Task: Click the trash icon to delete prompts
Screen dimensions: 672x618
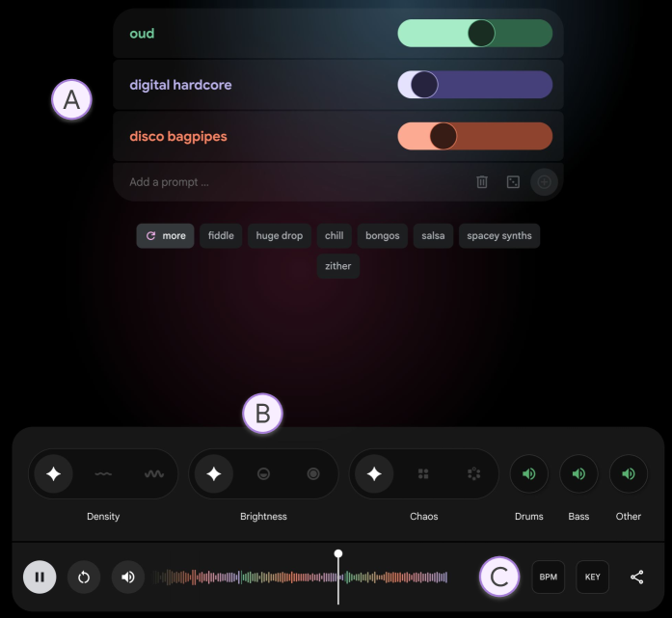Action: coord(482,182)
